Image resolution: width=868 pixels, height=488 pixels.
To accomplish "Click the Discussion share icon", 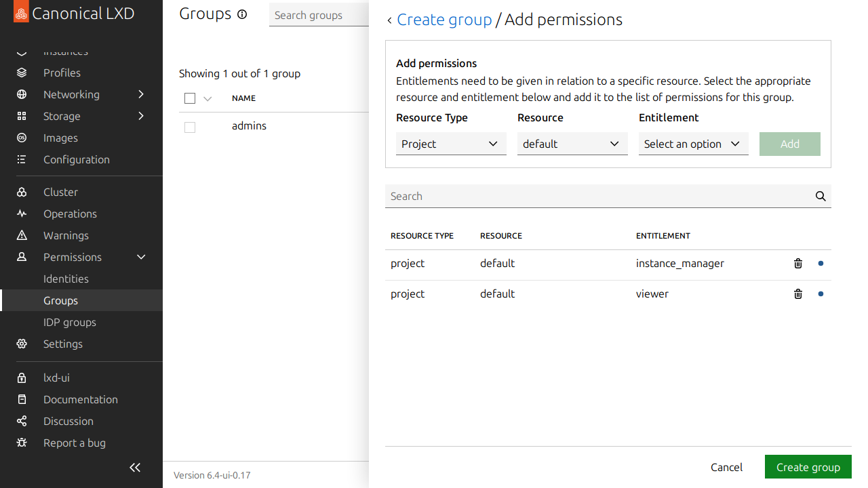I will (x=22, y=421).
